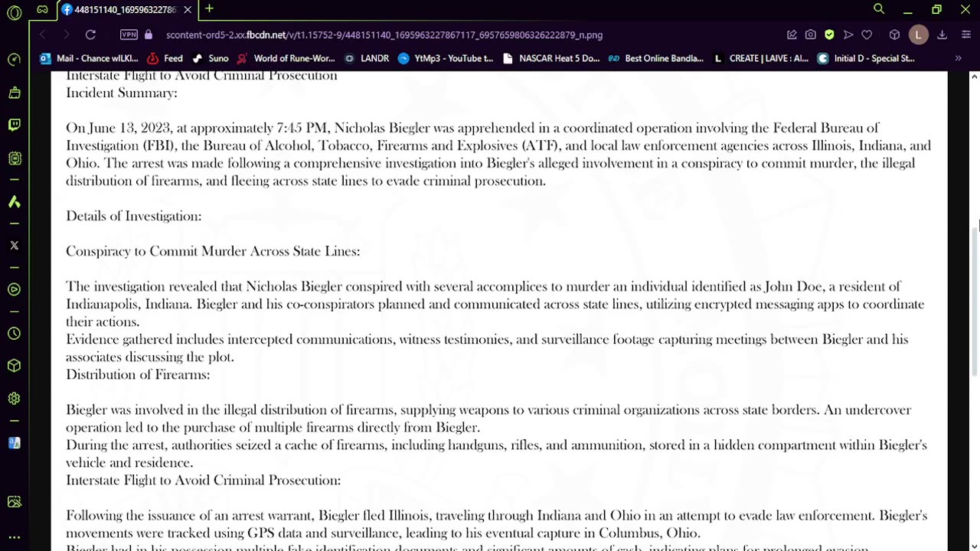
Task: Open the Player icon in sidebar
Action: pyautogui.click(x=14, y=289)
